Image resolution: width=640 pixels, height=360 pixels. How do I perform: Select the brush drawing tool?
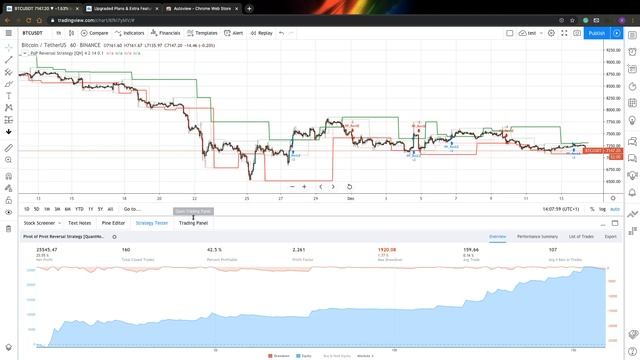[9, 84]
